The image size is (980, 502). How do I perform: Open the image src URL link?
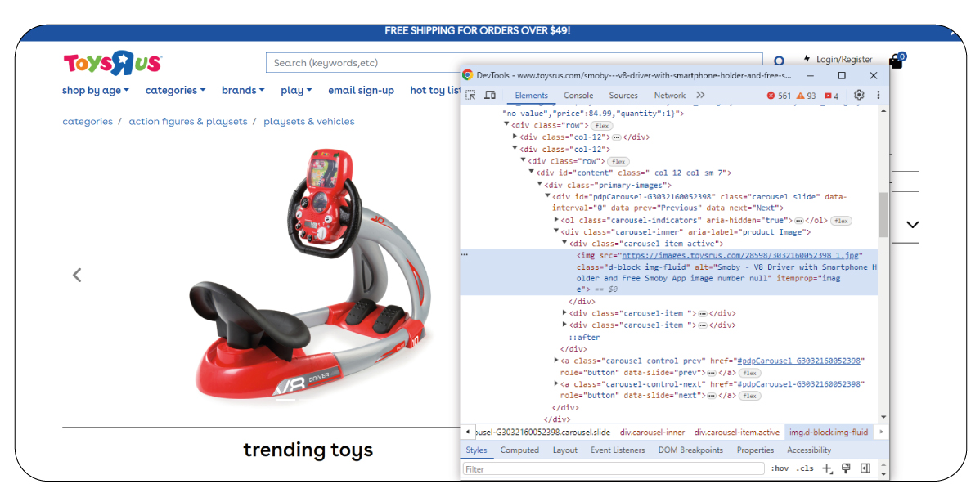point(741,255)
